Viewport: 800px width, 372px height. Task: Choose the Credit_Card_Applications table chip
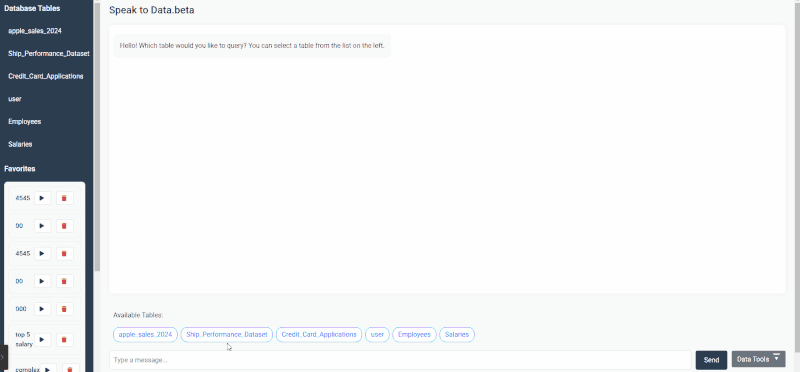(x=319, y=335)
